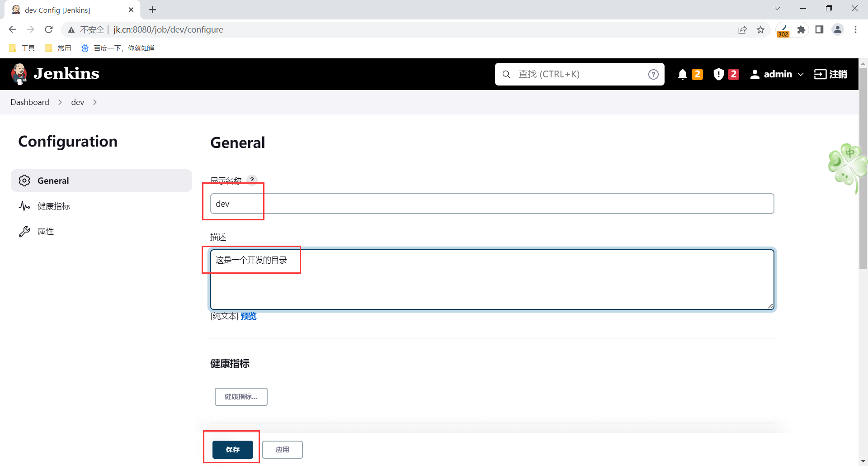Screen dimensions: 868x466
Task: Select the 属性 section in sidebar
Action: [x=101, y=232]
